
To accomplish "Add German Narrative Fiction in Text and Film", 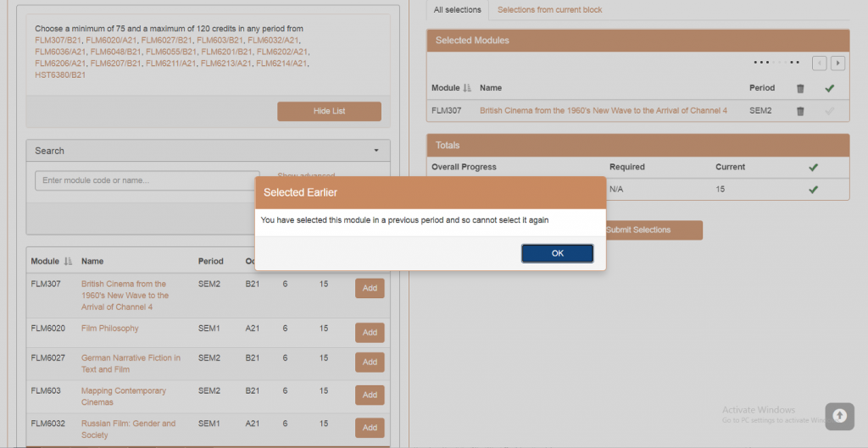I will point(370,362).
